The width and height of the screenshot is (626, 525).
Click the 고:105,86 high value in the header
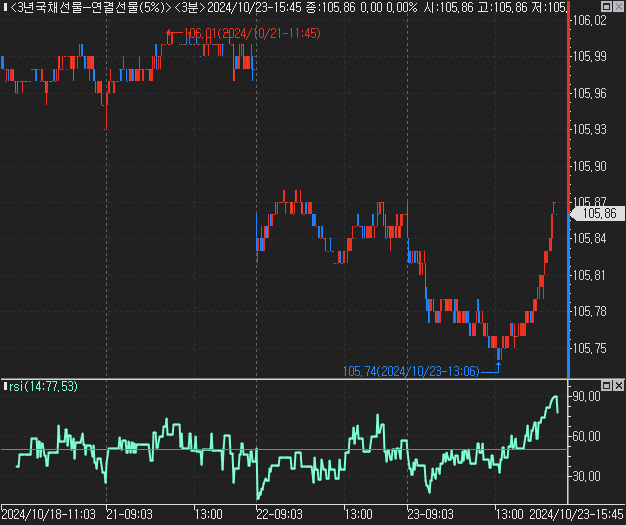(x=503, y=7)
